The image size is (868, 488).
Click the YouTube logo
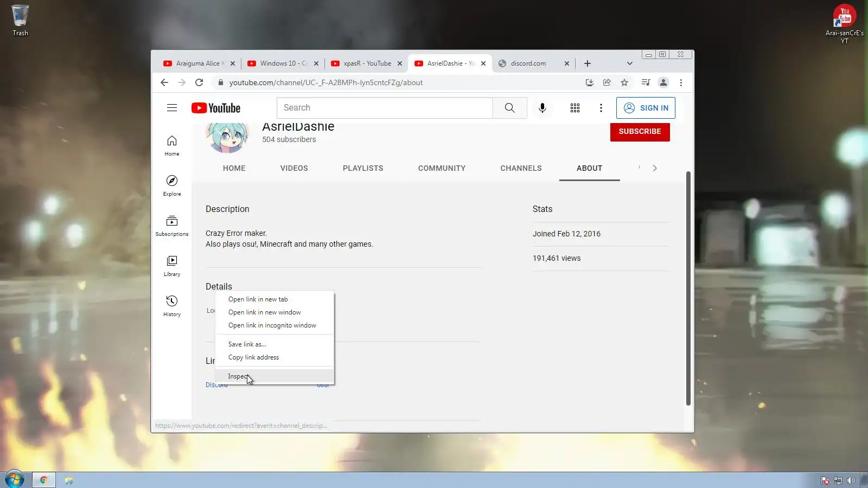click(x=216, y=108)
